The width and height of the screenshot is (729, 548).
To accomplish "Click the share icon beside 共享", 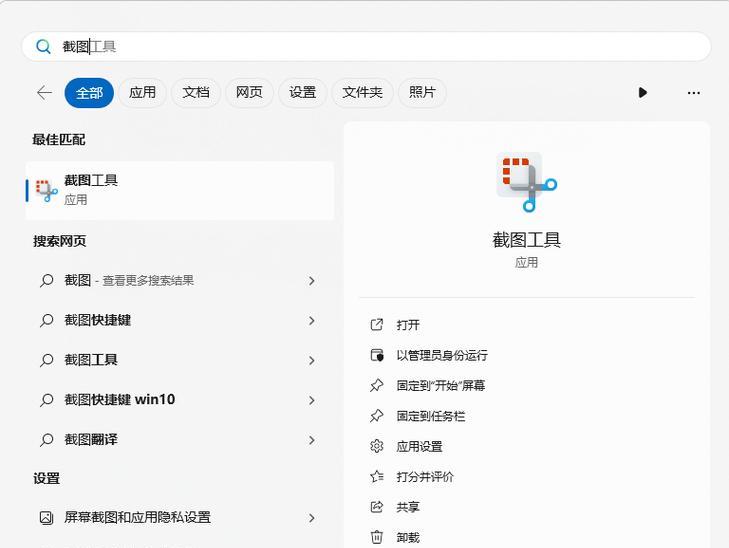I will pyautogui.click(x=377, y=507).
